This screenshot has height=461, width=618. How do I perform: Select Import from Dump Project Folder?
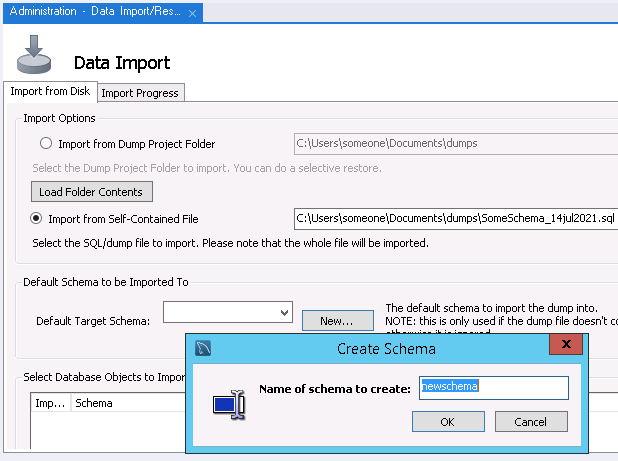(x=45, y=144)
